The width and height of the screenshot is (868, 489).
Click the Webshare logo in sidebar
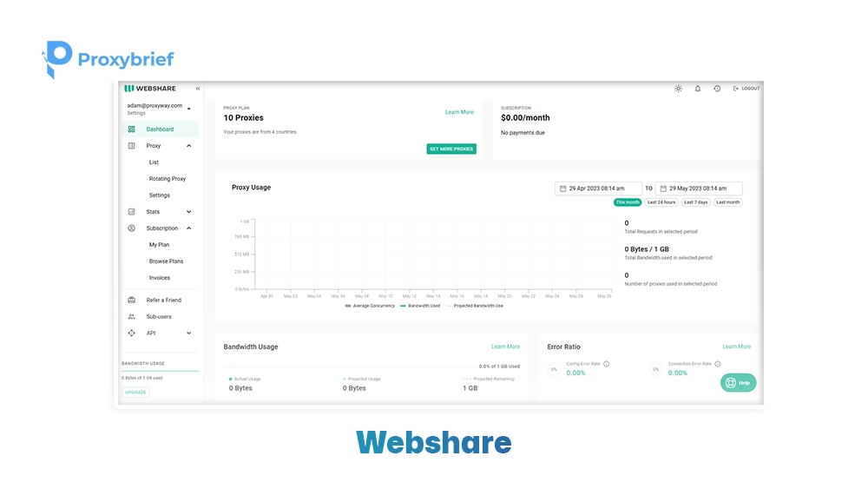pyautogui.click(x=150, y=89)
